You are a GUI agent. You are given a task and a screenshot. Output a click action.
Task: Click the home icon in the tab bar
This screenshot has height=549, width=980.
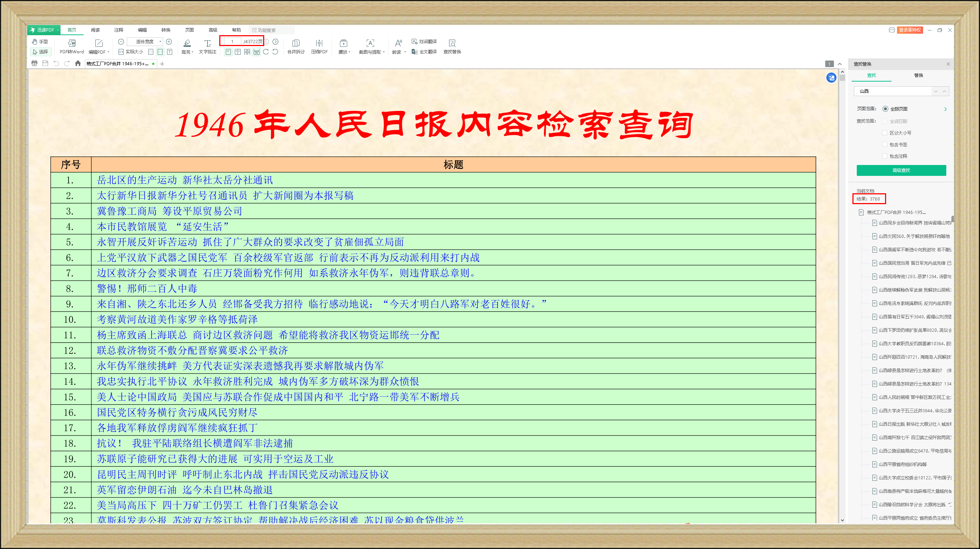pyautogui.click(x=78, y=63)
